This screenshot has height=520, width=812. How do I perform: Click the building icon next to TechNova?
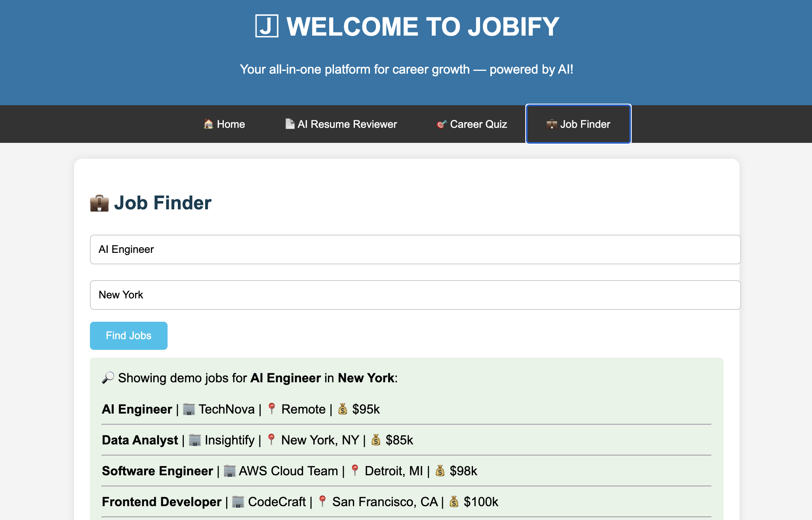[189, 409]
